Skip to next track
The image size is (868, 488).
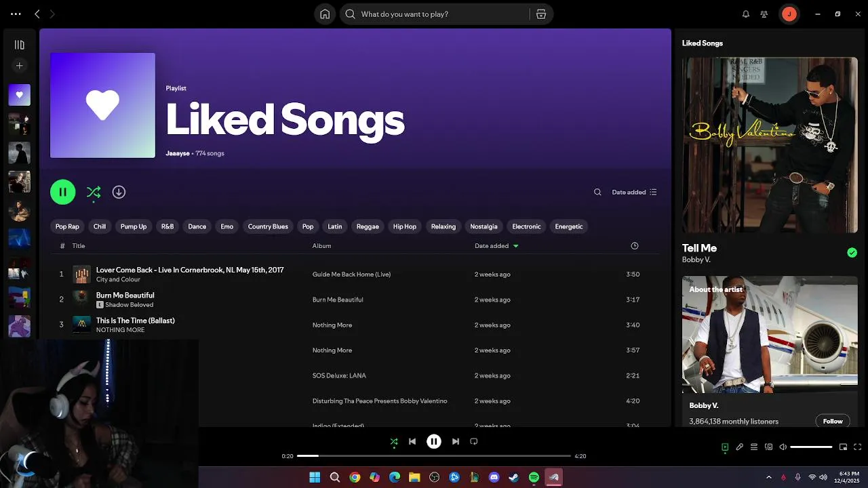(456, 442)
